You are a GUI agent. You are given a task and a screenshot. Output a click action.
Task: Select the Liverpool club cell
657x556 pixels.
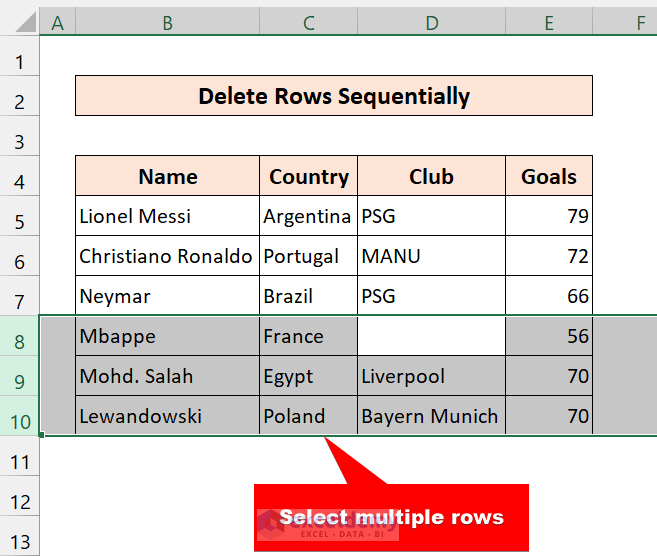[x=431, y=376]
